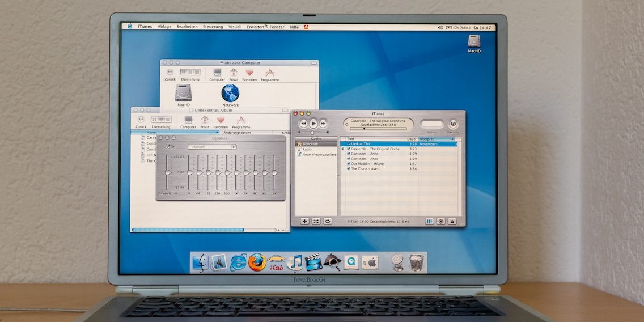Click Programme icon in Computer window toolbar

pyautogui.click(x=270, y=74)
